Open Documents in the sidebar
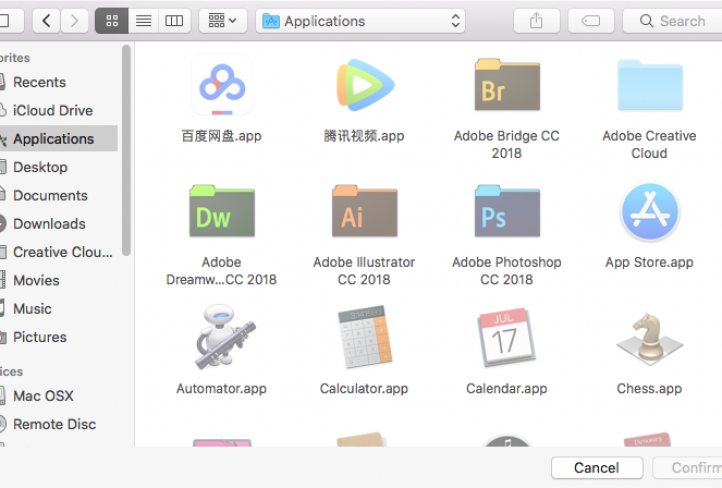722x488 pixels. [58, 195]
